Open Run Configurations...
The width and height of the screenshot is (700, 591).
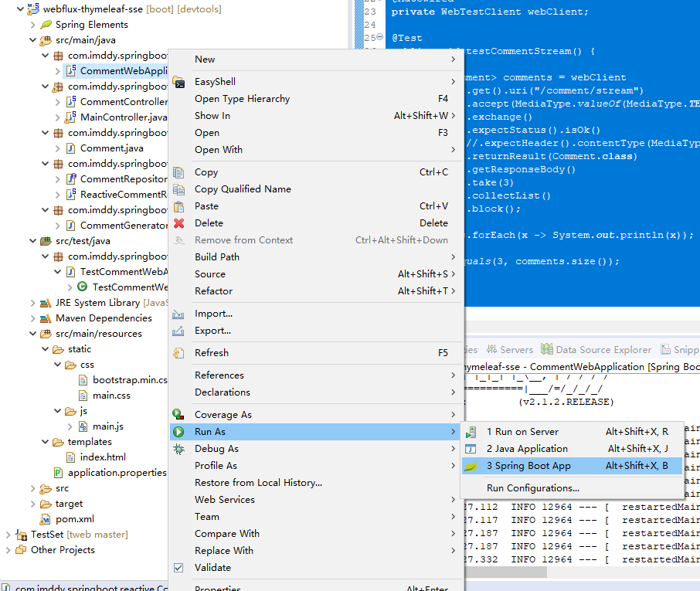coord(572,488)
